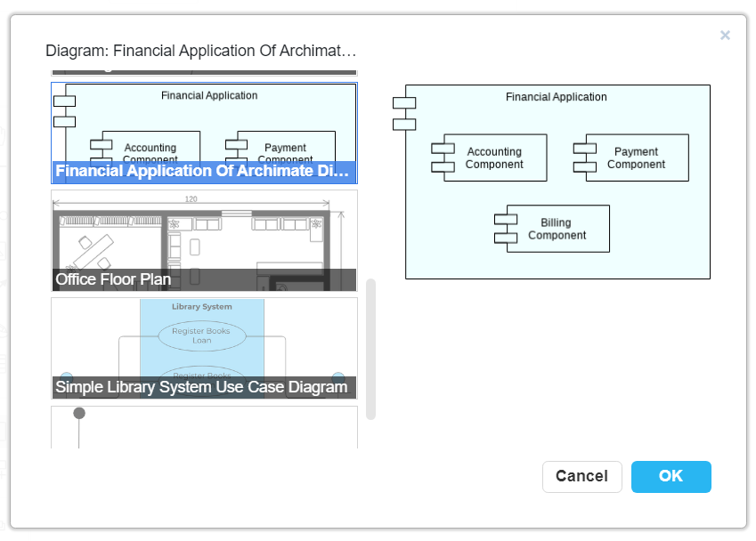Click the Accounting Component text in the preview
This screenshot has width=756, height=541.
tap(494, 158)
